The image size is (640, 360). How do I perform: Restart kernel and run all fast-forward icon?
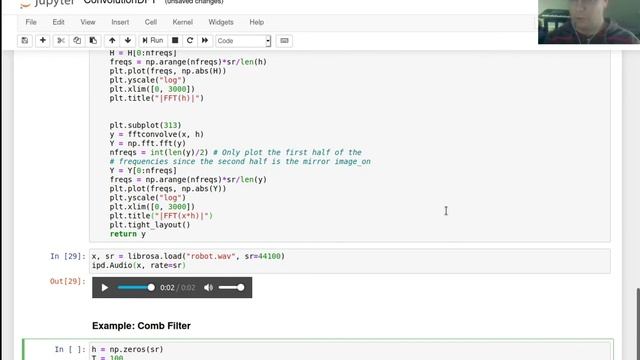click(205, 41)
